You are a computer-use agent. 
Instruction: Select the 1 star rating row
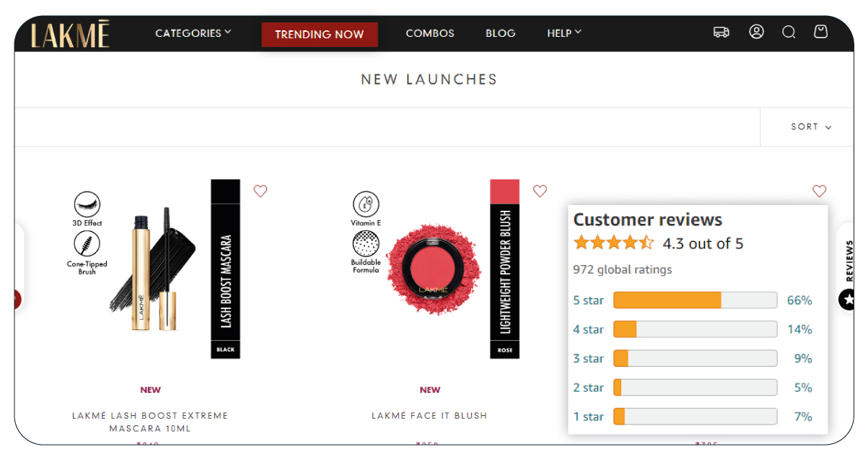click(x=693, y=417)
